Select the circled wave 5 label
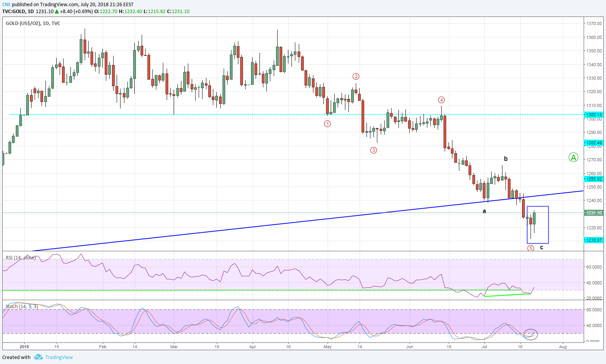606x364 pixels. click(x=531, y=248)
